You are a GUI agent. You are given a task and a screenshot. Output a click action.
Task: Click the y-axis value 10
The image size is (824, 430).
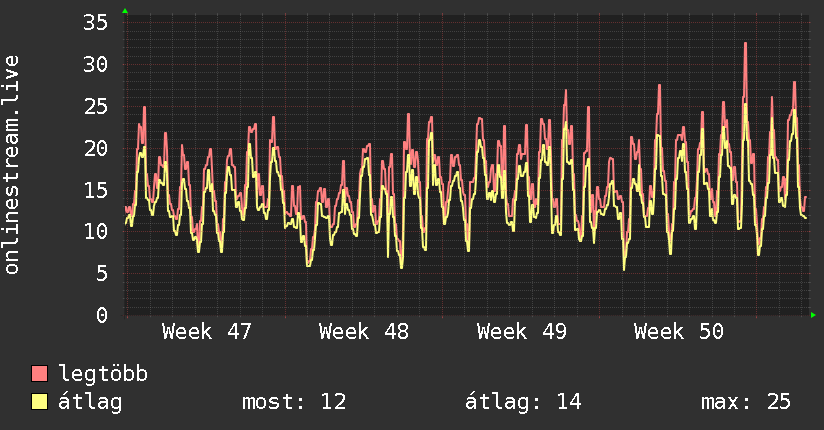pos(96,232)
